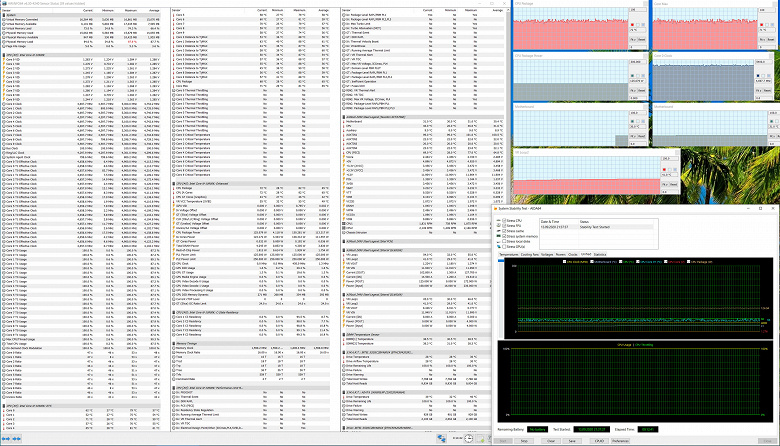
Task: Click teal color swatch in CPU Package Power graph
Action: [632, 76]
